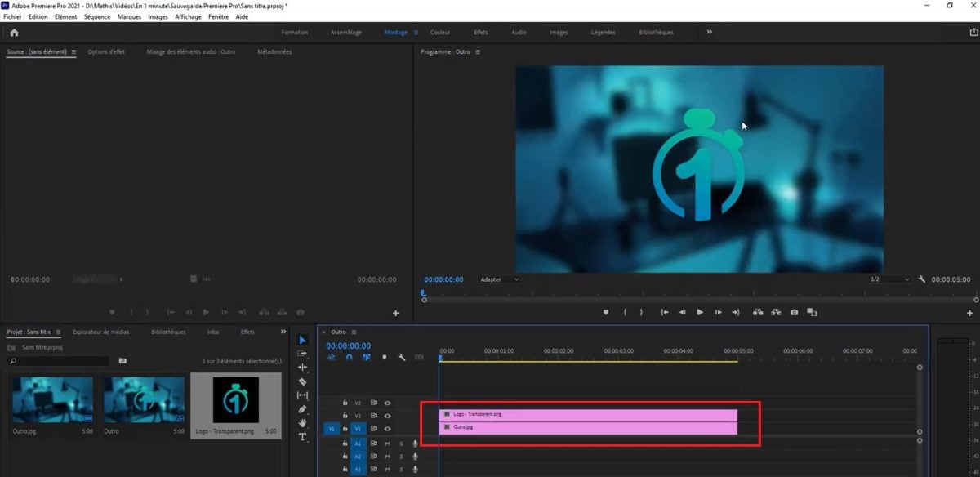This screenshot has width=980, height=477.
Task: Choose the Ripple Edit tool
Action: 302,368
